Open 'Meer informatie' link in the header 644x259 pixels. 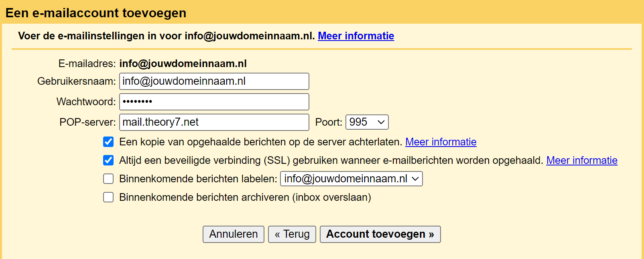(356, 36)
